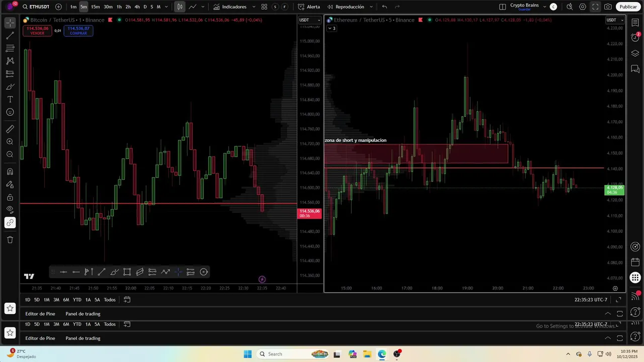The image size is (644, 362).
Task: Select the zona de short y manipulacion label
Action: (x=356, y=140)
